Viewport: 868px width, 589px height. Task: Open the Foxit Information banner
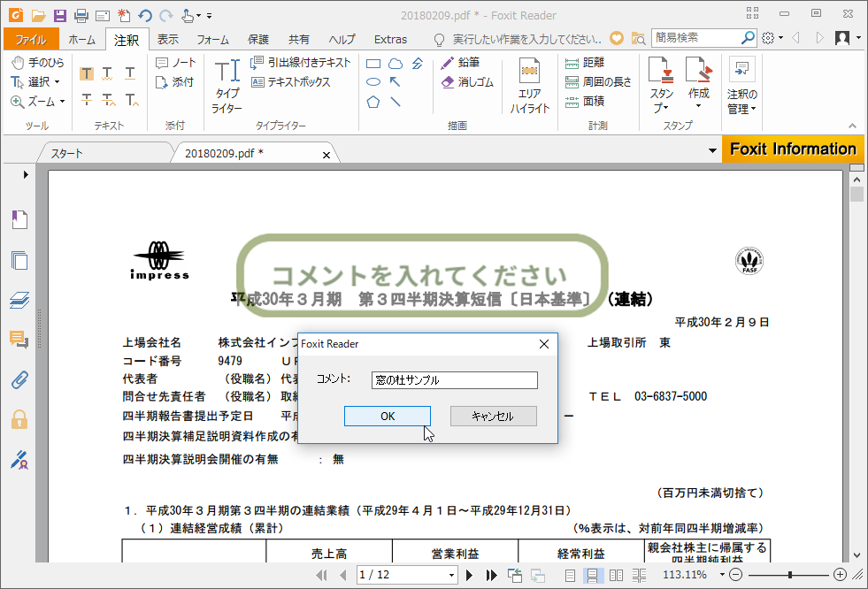(793, 149)
